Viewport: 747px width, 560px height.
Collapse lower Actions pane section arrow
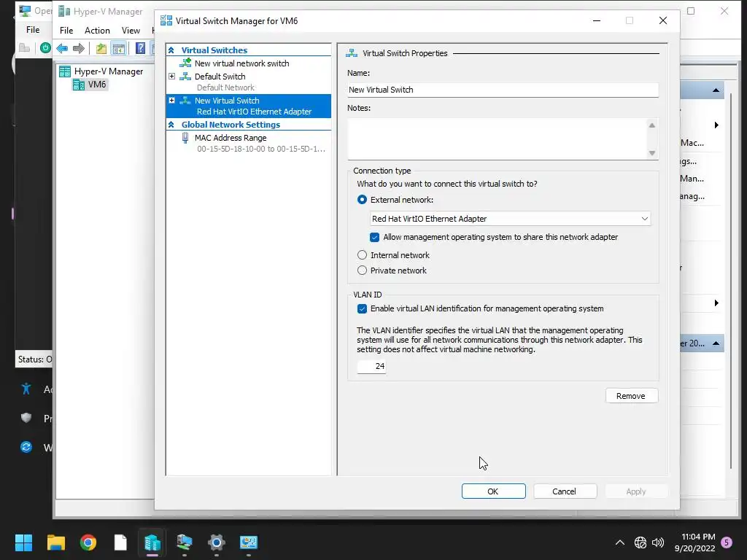pyautogui.click(x=716, y=343)
